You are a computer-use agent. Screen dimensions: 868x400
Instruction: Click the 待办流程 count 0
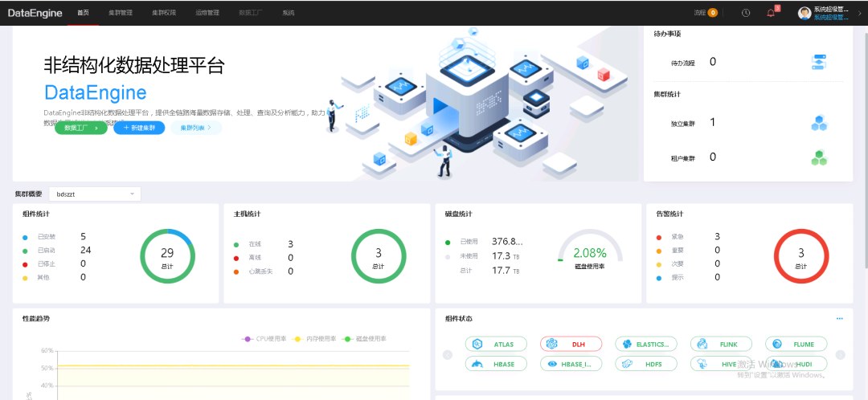[x=712, y=62]
